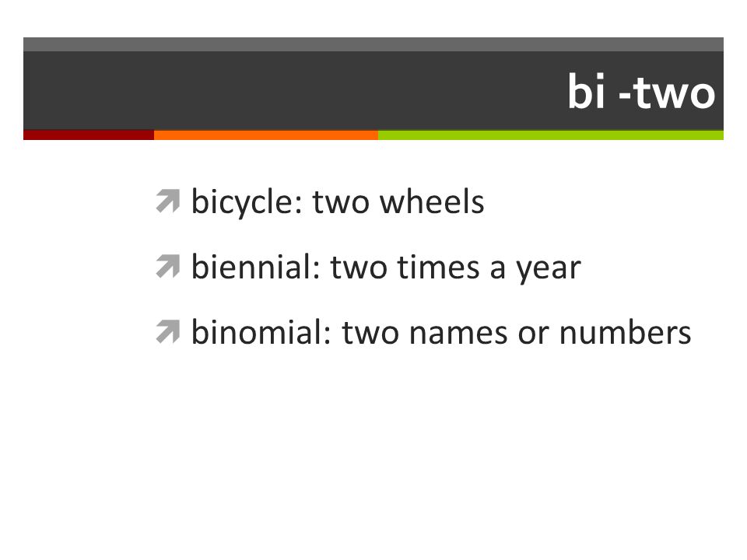Click the phrase 'two names or numbers'
The height and width of the screenshot is (560, 747).
coord(517,332)
